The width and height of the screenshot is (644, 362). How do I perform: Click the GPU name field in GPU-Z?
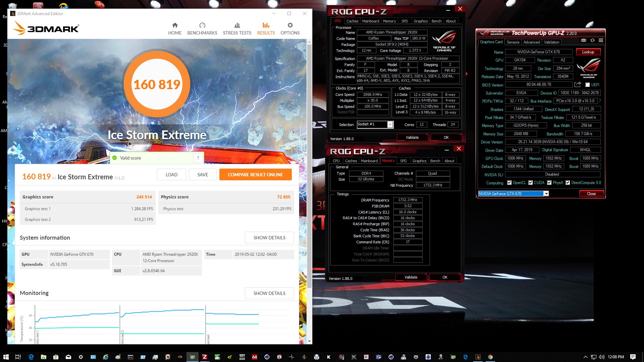point(538,52)
